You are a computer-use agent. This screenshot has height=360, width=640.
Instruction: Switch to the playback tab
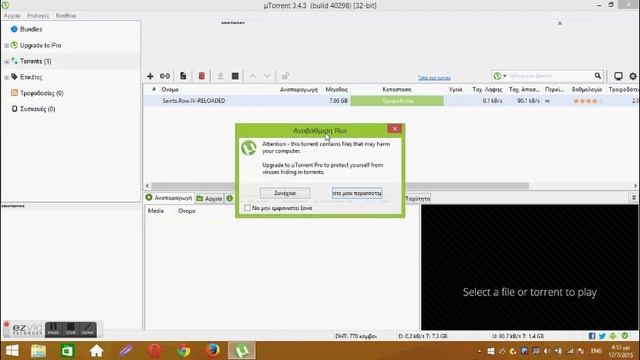click(x=169, y=198)
